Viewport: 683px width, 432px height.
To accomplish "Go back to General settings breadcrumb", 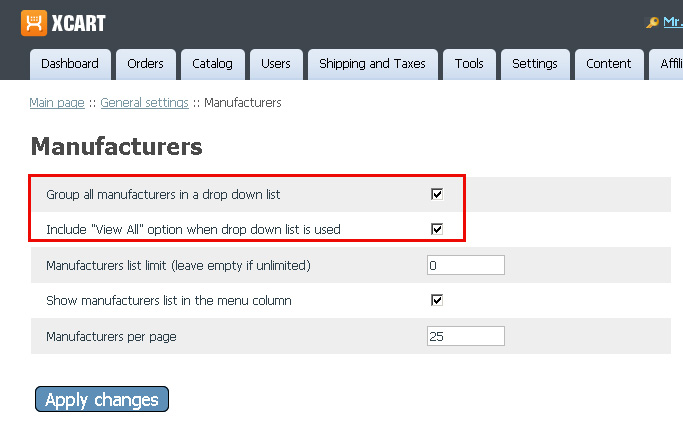I will (144, 103).
